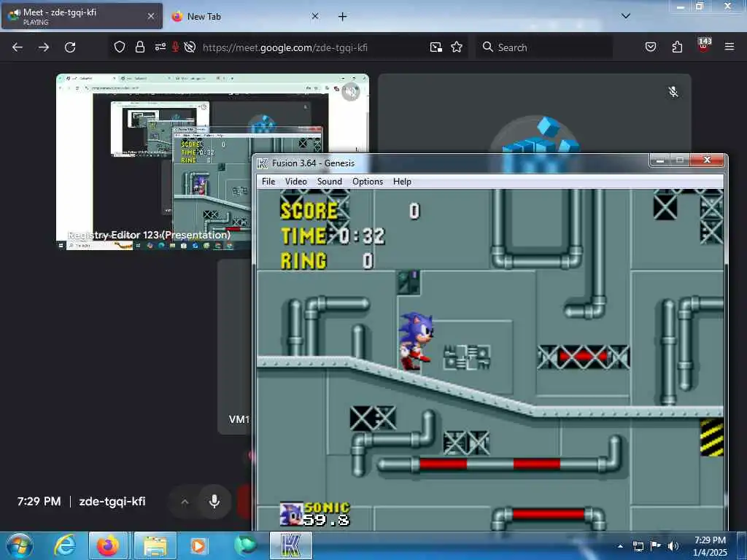The image size is (747, 560).
Task: Focus the Firefox Search box
Action: pyautogui.click(x=544, y=47)
